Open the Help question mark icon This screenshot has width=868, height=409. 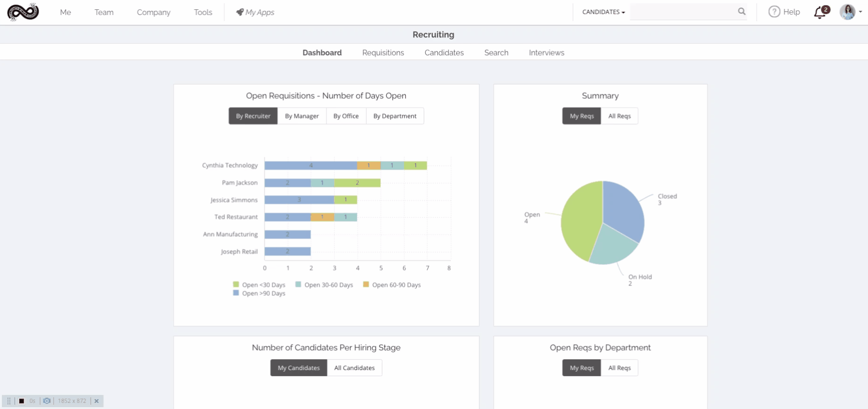click(774, 12)
